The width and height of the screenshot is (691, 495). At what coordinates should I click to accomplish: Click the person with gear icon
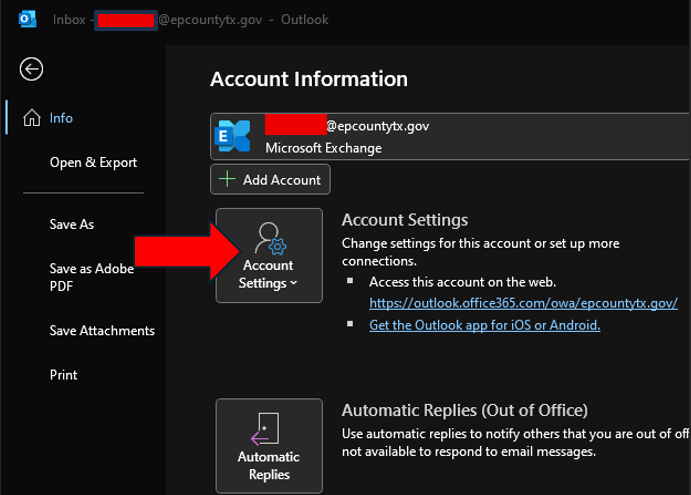(x=270, y=238)
